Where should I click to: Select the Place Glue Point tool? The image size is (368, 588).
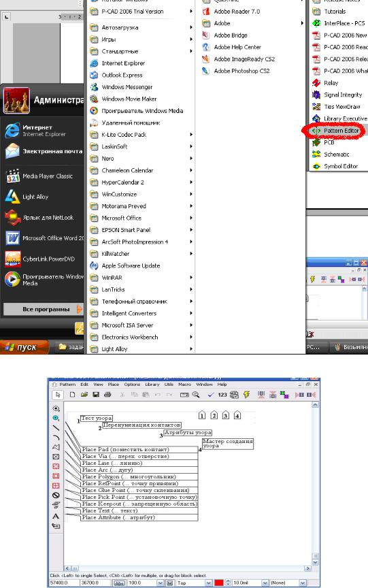point(56,466)
